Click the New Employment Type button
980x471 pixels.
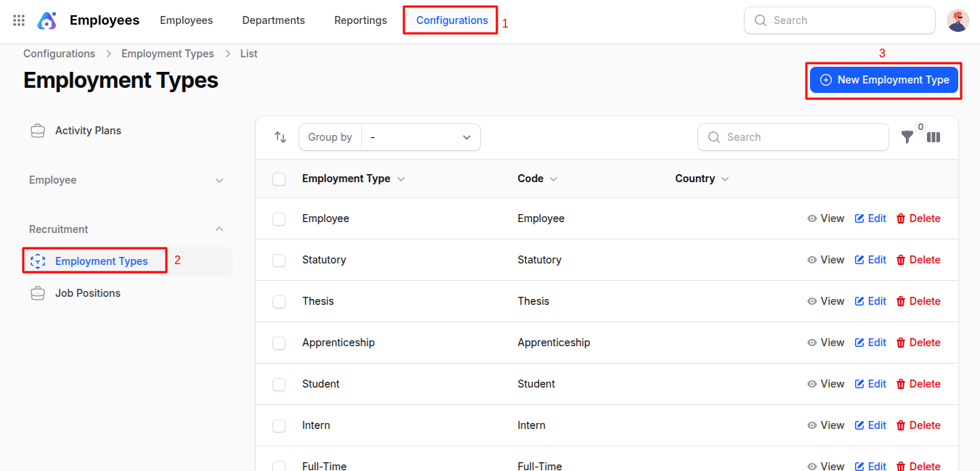click(x=883, y=80)
